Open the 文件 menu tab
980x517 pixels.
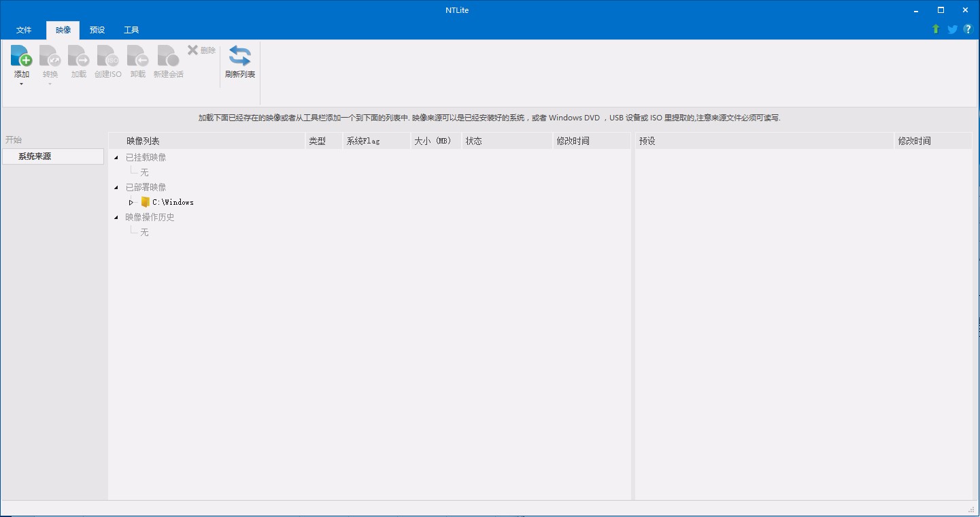click(x=24, y=30)
